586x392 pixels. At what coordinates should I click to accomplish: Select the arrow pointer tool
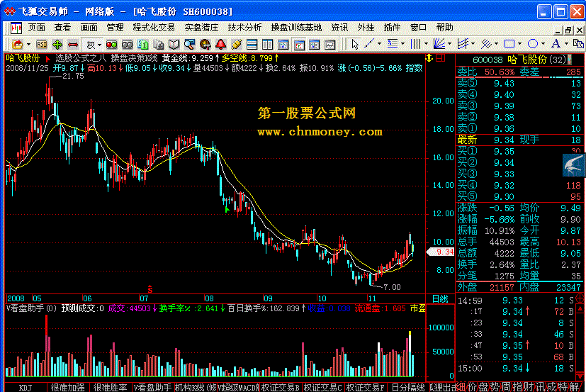click(x=355, y=45)
